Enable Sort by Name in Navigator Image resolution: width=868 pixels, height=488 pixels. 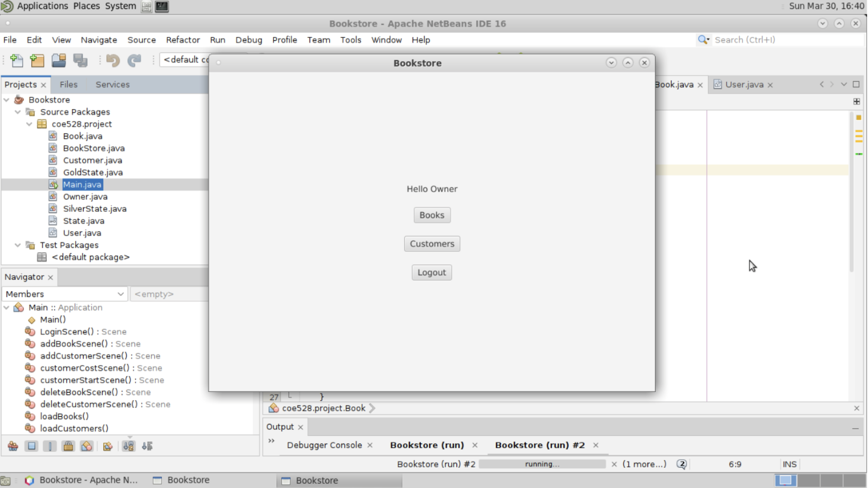click(128, 446)
